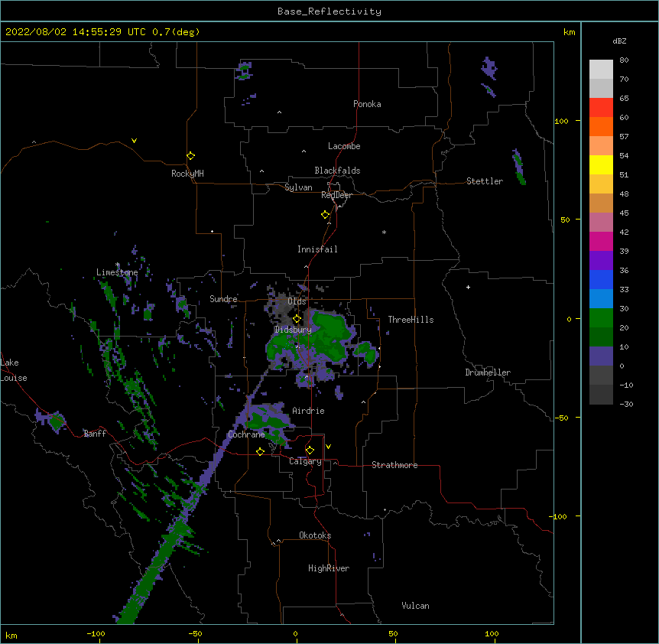Screen dimensions: 659x644
Task: Click the slate purple 0–10 dBZ band
Action: click(x=601, y=356)
